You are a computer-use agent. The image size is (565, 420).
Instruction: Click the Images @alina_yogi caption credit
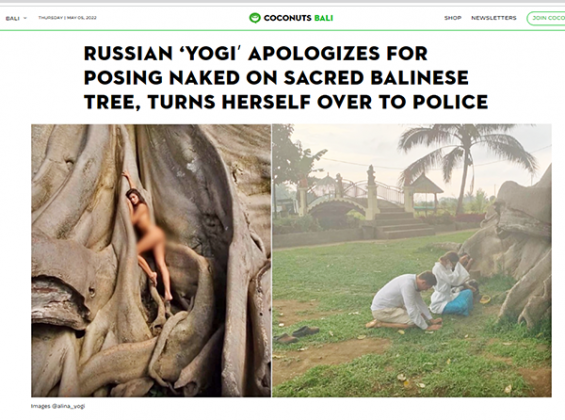pyautogui.click(x=58, y=406)
